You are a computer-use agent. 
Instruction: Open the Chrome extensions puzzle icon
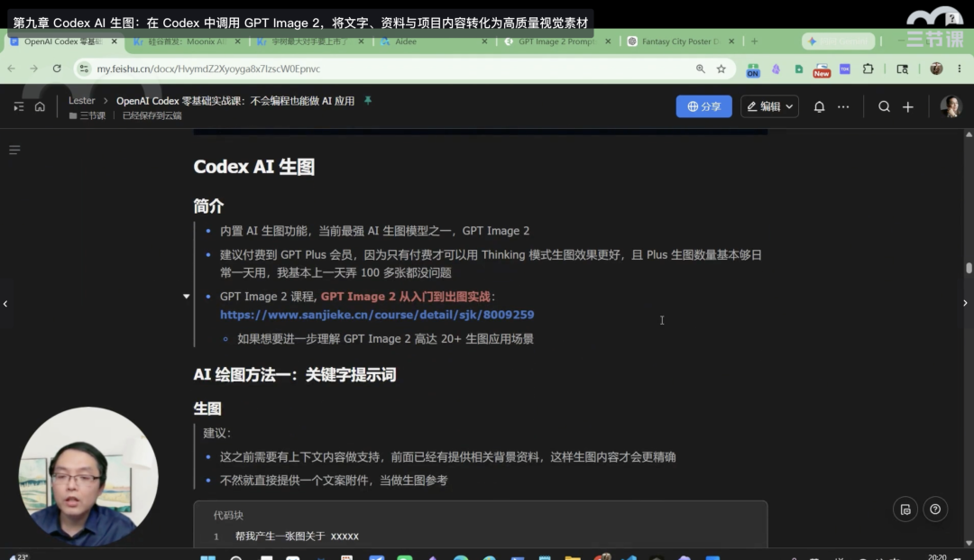(868, 69)
